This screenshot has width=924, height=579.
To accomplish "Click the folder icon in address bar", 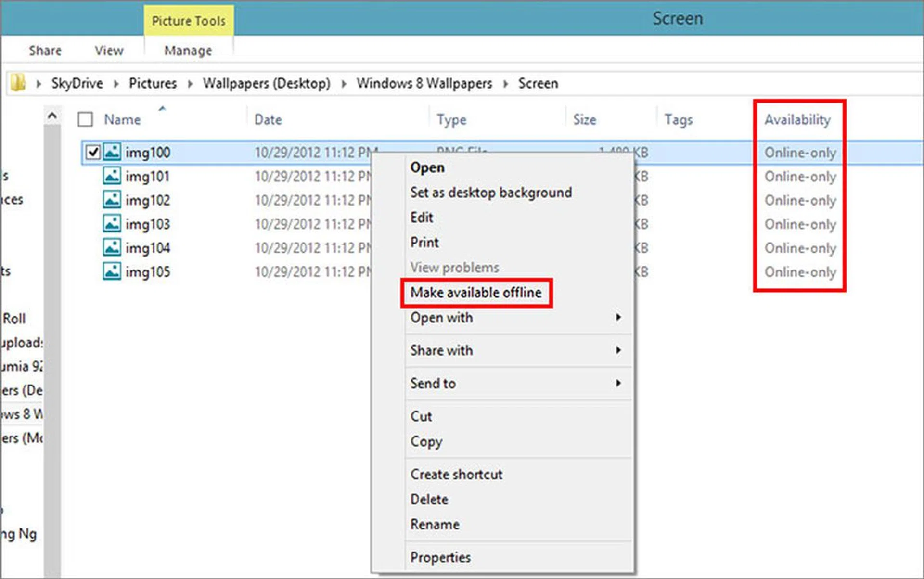I will [x=18, y=83].
